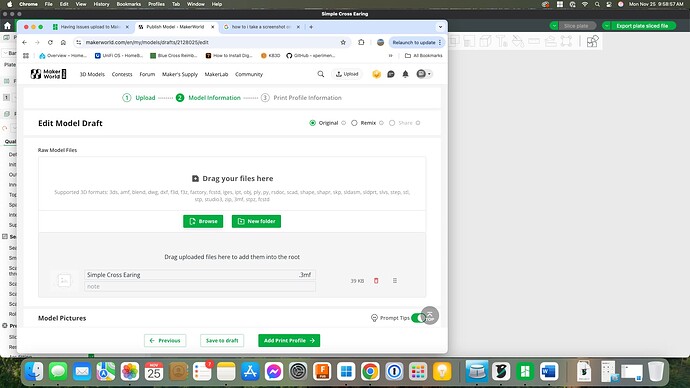Click the Bambu Studio home icon

click(x=7, y=26)
